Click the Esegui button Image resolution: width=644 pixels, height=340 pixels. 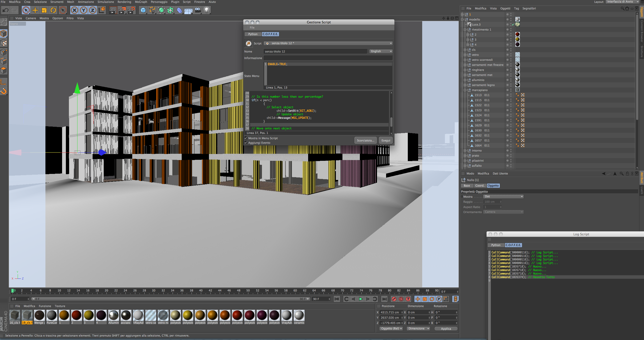coord(386,141)
